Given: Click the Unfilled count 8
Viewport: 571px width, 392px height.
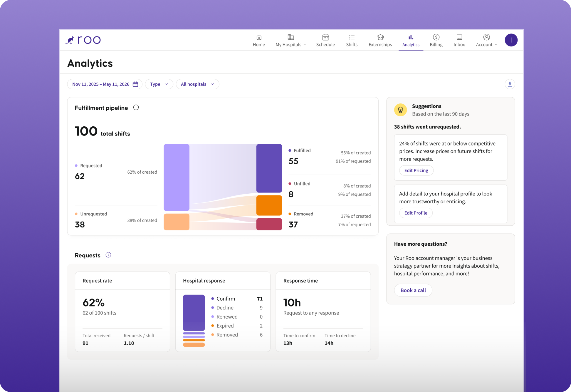Looking at the screenshot, I should pyautogui.click(x=291, y=194).
